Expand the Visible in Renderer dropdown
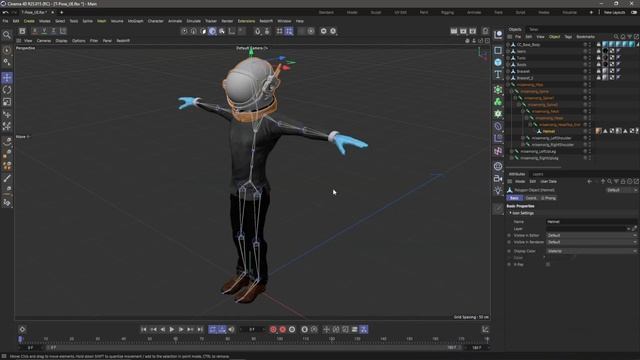This screenshot has width=640, height=360. tap(591, 242)
